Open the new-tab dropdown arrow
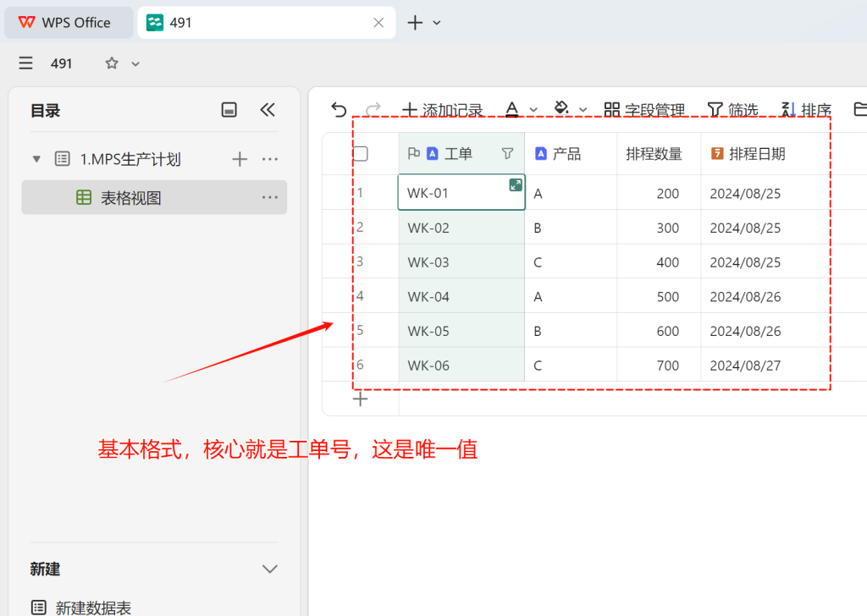Screen dimensions: 867x616 click(437, 23)
